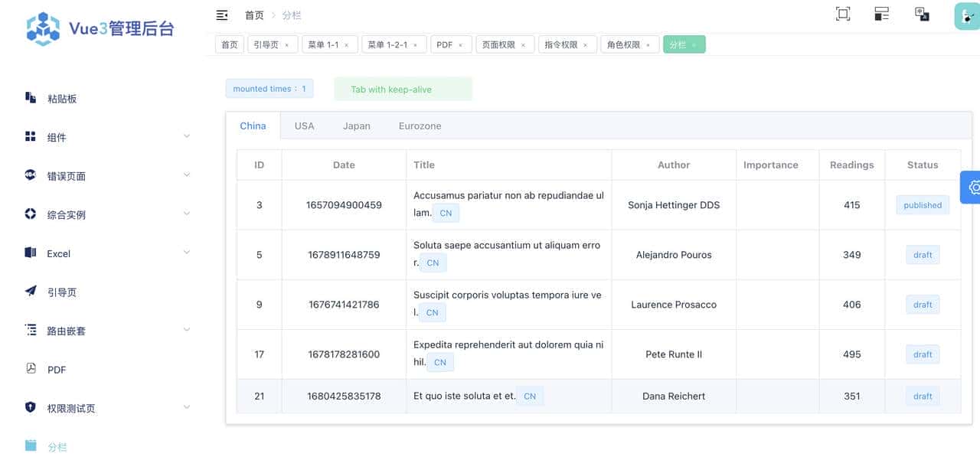Open the Japan tab
The height and width of the screenshot is (460, 980).
click(357, 125)
